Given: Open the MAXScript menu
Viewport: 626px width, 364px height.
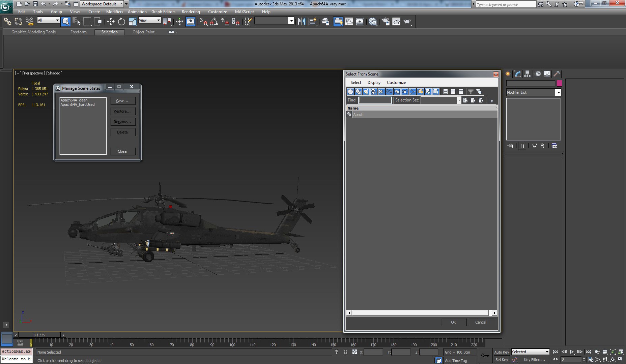Looking at the screenshot, I should click(244, 11).
